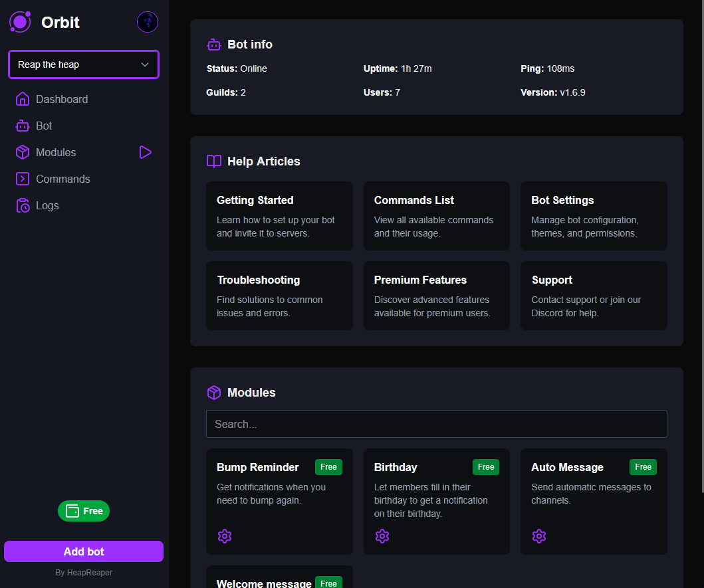The width and height of the screenshot is (704, 588).
Task: Expand the Modules submenu arrow
Action: click(x=146, y=152)
